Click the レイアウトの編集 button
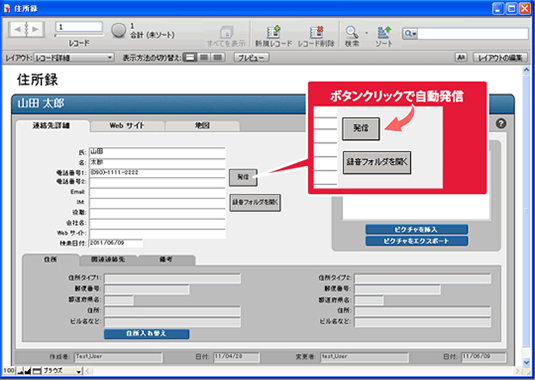 coord(500,58)
